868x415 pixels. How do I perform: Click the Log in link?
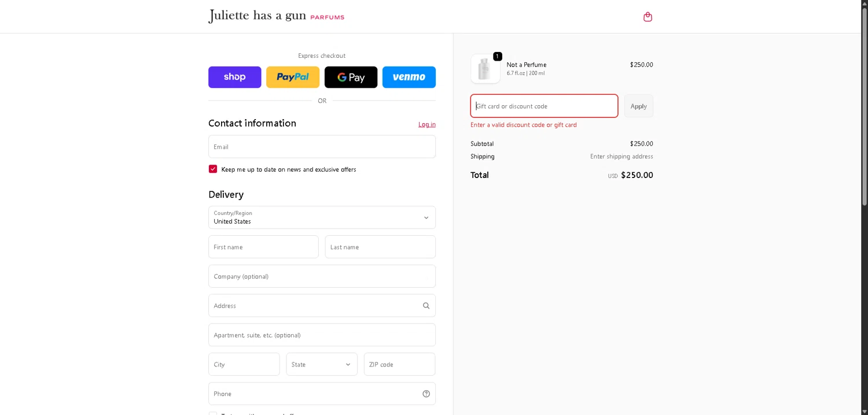click(427, 124)
